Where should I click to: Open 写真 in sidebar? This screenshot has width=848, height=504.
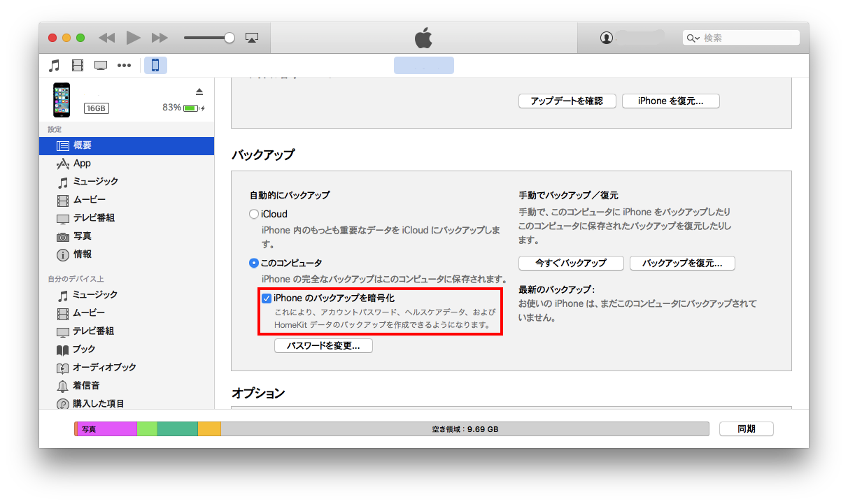pos(127,236)
